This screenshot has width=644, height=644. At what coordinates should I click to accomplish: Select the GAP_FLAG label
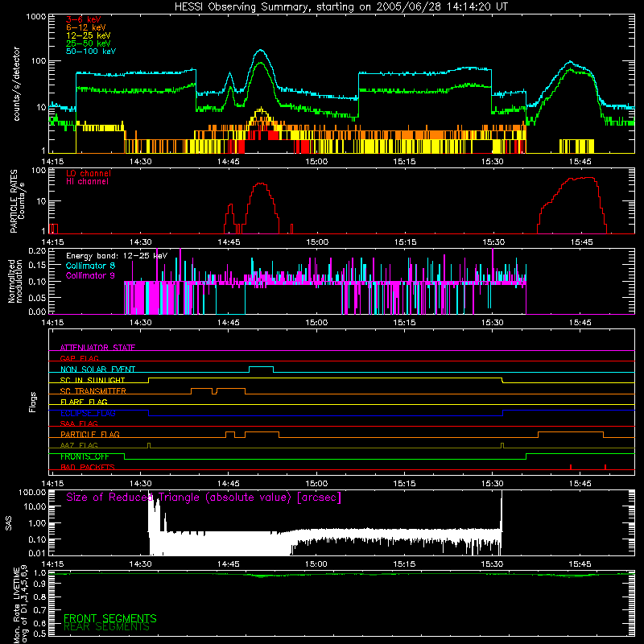[x=79, y=358]
